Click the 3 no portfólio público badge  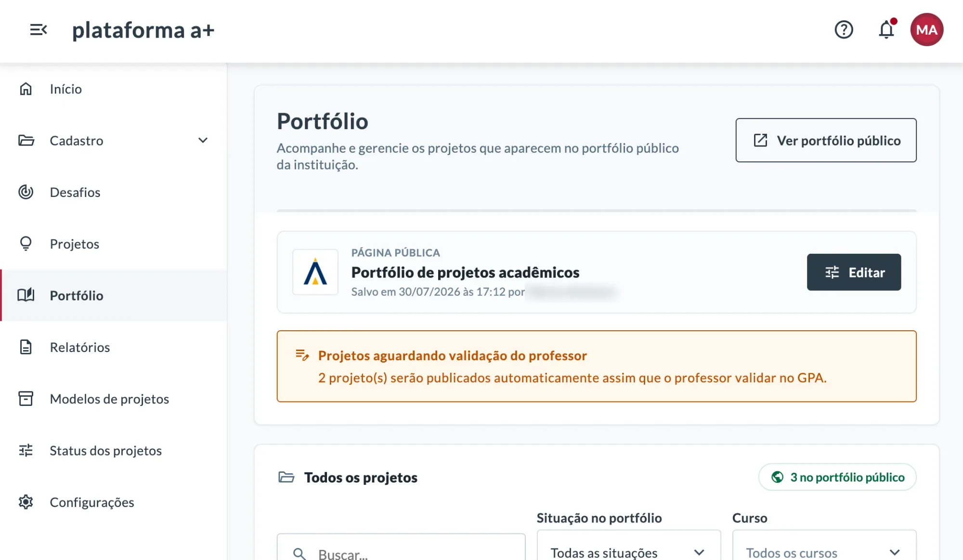pos(837,477)
